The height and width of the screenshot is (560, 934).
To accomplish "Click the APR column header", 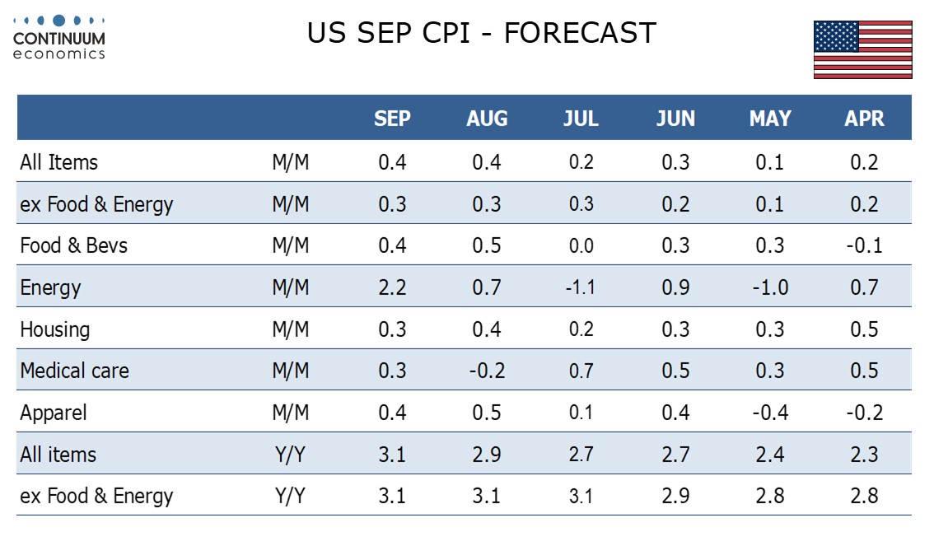I will click(864, 119).
